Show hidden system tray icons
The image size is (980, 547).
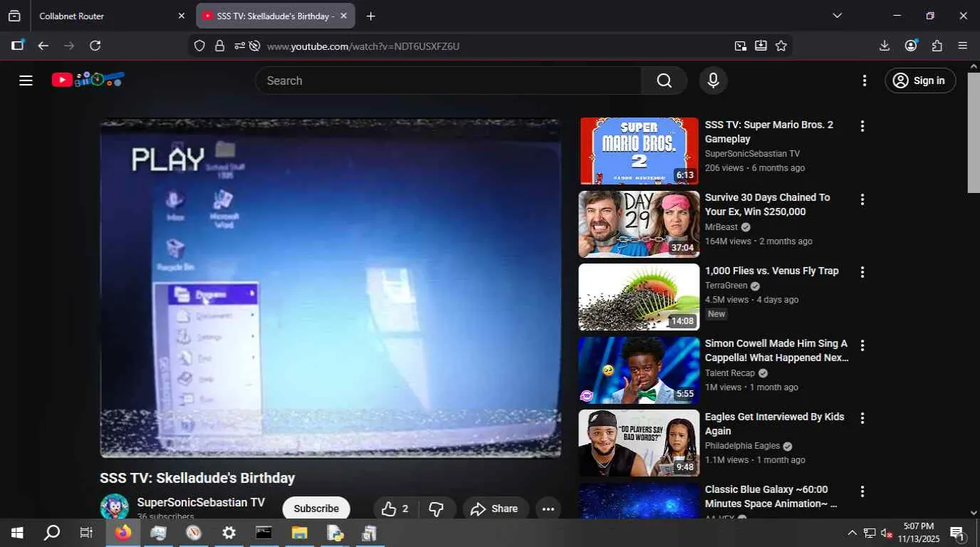click(x=852, y=533)
